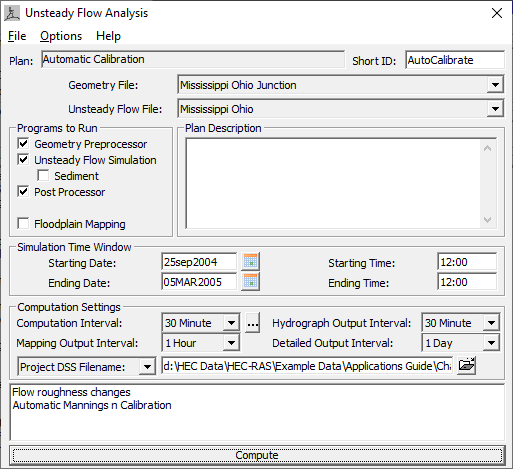
Task: Enable Floodplain Mapping checkbox
Action: click(23, 223)
